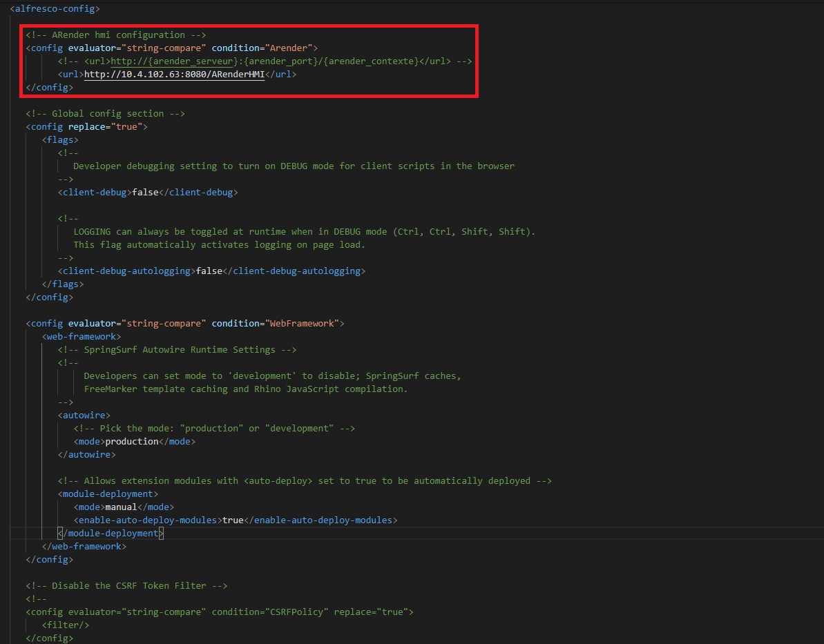Place cursor on false in client-debug-autologging element

coord(209,271)
